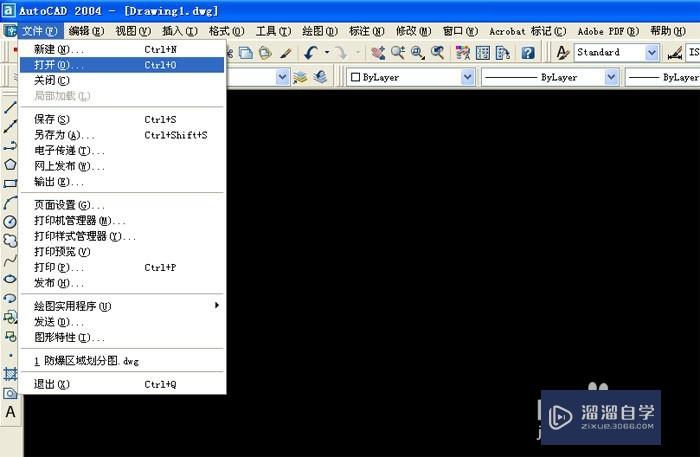Choose 另存为 (A) from File menu
Viewport: 700px width, 457px height.
[x=122, y=135]
